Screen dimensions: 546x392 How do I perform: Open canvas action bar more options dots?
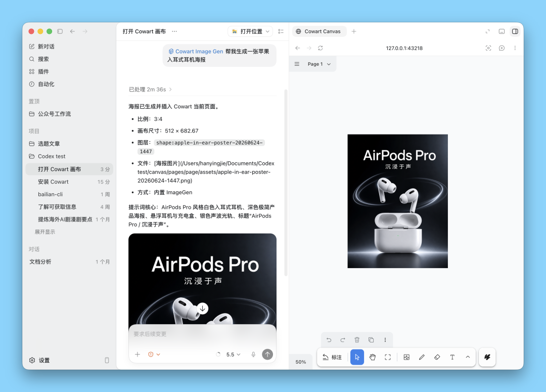[385, 340]
